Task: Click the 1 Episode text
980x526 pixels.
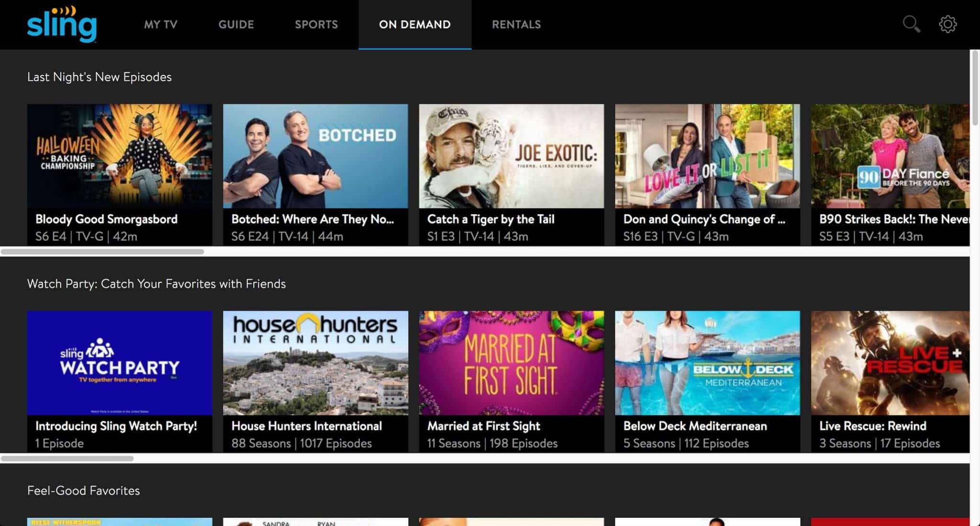Action: 59,443
